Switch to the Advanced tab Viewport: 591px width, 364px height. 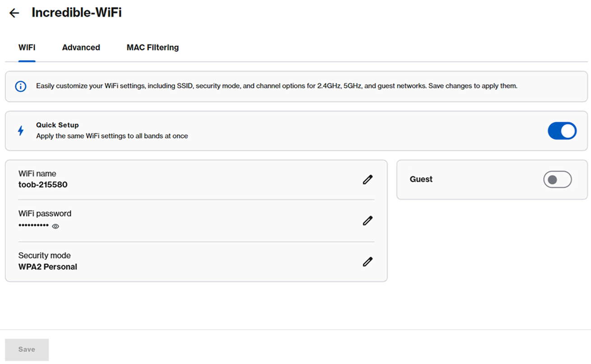(x=81, y=47)
